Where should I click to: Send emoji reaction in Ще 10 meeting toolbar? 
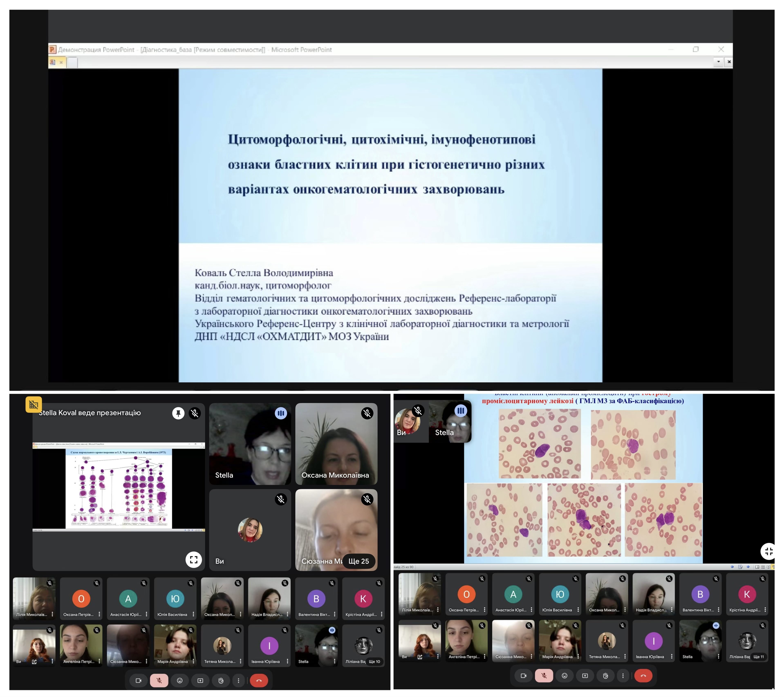[179, 680]
